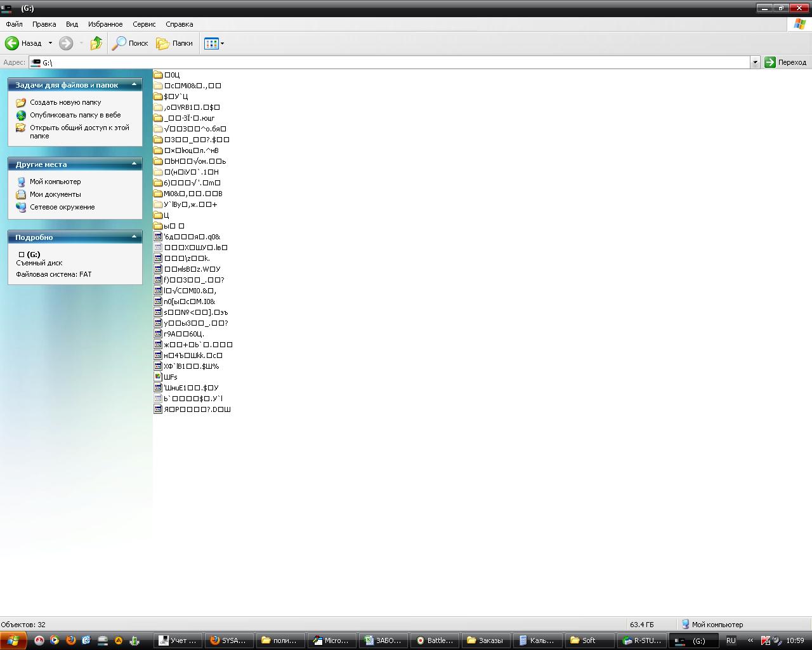Viewport: 812px width, 650px height.
Task: Select the folder ending in ^о.бя□
Action: [x=190, y=129]
